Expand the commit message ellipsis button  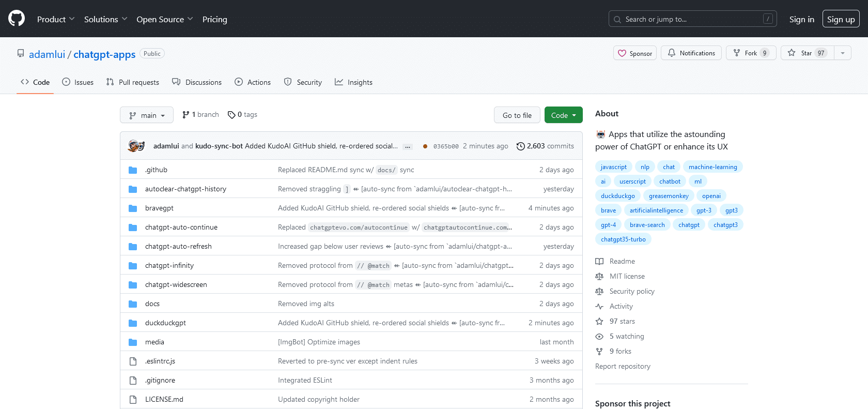pos(408,147)
